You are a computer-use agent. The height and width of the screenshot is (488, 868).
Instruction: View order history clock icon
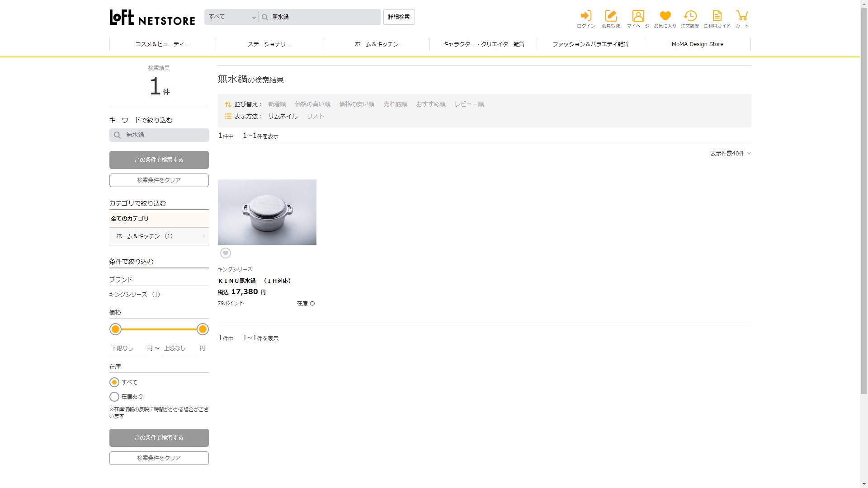(x=690, y=16)
